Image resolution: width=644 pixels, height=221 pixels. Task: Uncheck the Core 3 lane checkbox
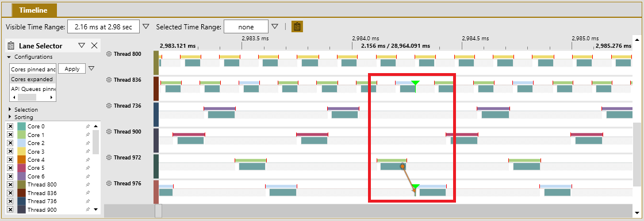click(11, 151)
